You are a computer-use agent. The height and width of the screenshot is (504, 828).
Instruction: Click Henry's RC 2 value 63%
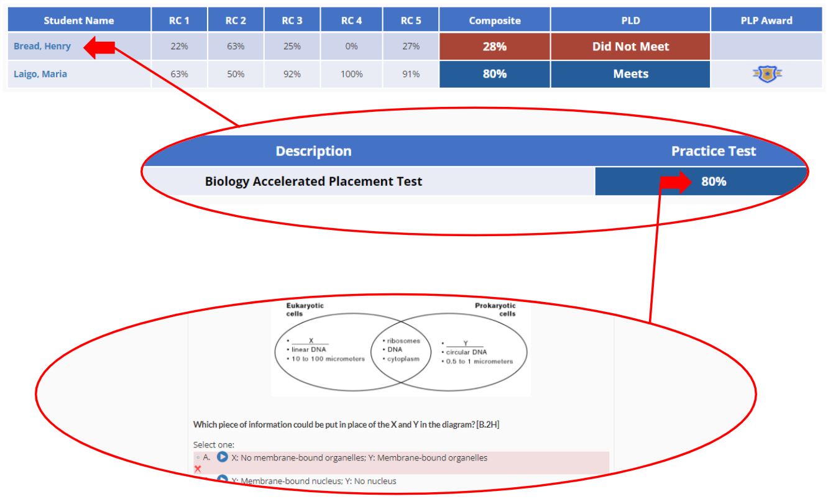[x=236, y=47]
